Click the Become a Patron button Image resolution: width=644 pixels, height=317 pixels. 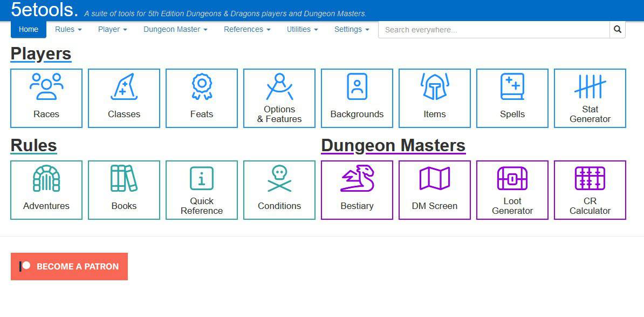69,266
